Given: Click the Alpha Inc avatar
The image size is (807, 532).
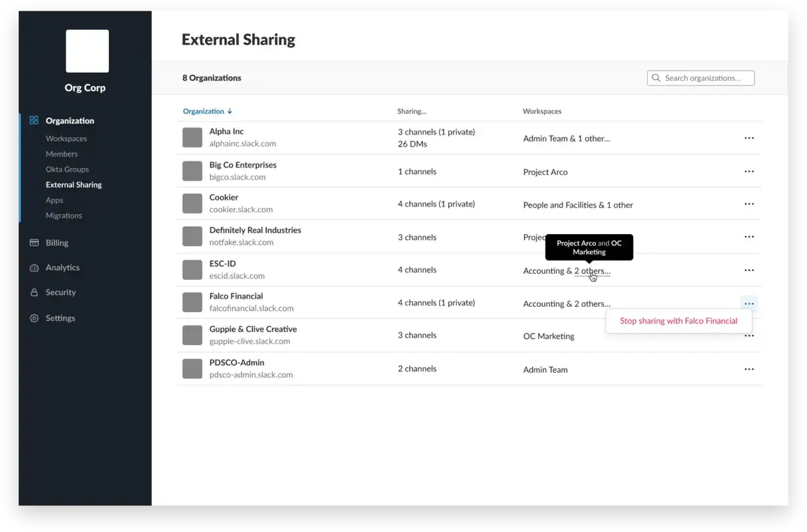Looking at the screenshot, I should click(192, 138).
